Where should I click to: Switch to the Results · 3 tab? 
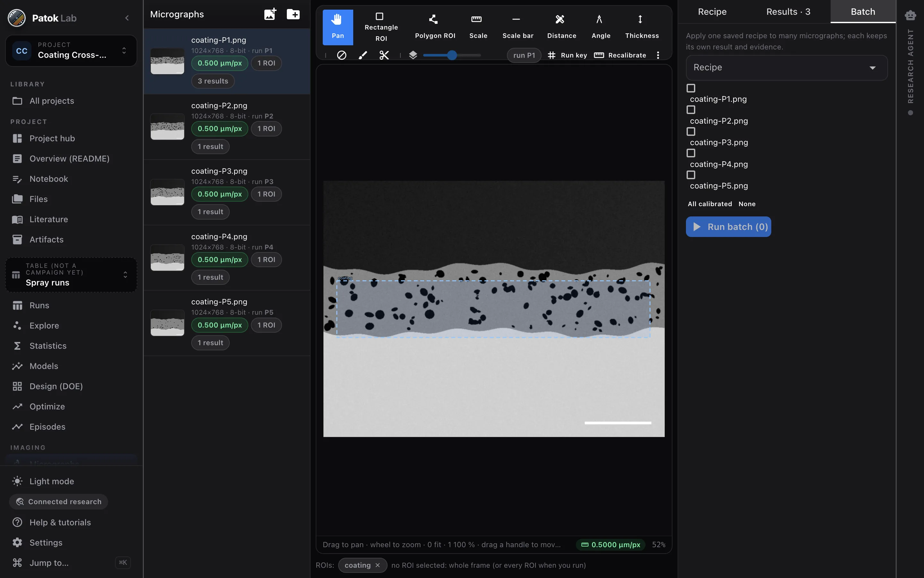pyautogui.click(x=788, y=12)
